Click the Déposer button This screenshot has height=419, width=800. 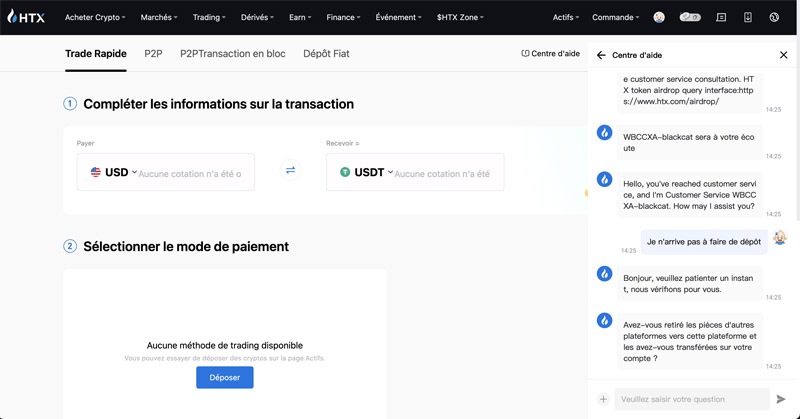pos(224,378)
